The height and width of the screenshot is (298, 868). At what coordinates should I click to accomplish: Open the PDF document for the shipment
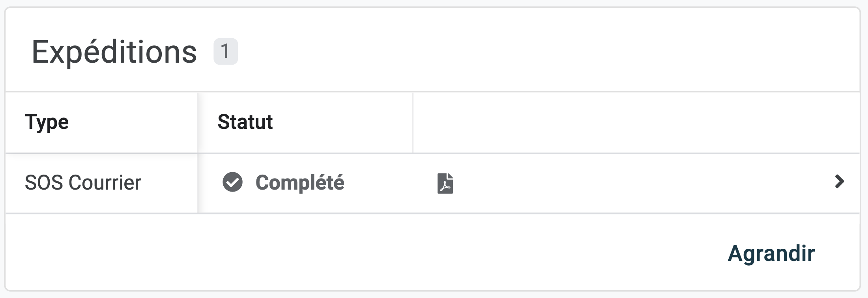(x=445, y=183)
